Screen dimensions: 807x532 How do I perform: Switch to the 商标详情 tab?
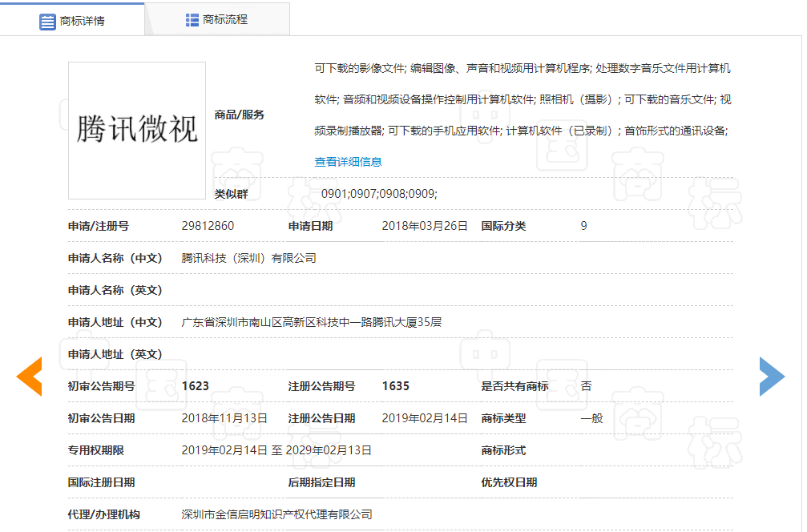click(x=82, y=21)
